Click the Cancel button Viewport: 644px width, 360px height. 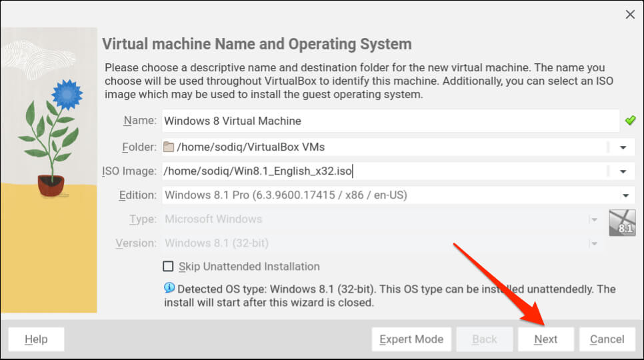tap(607, 339)
